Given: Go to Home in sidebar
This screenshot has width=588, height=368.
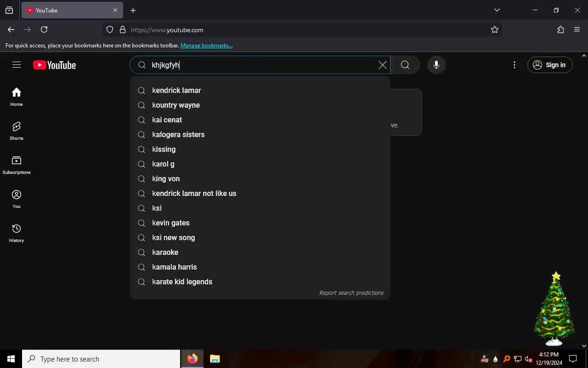Looking at the screenshot, I should 17,97.
